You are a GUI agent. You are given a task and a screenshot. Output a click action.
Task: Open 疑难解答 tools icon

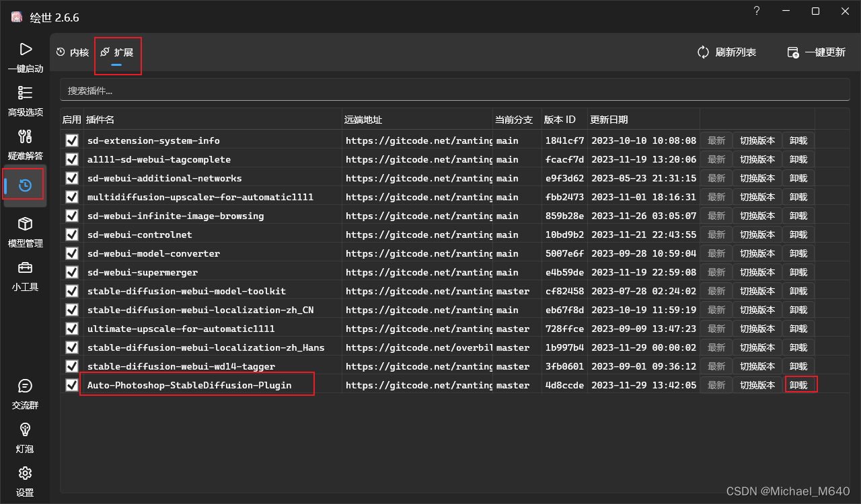25,136
